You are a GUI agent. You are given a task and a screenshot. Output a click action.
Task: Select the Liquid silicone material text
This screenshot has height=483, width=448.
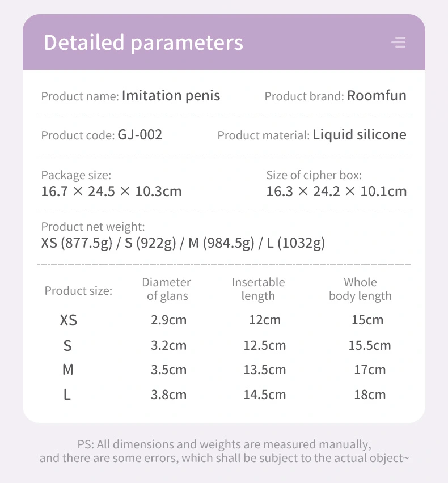click(x=360, y=135)
